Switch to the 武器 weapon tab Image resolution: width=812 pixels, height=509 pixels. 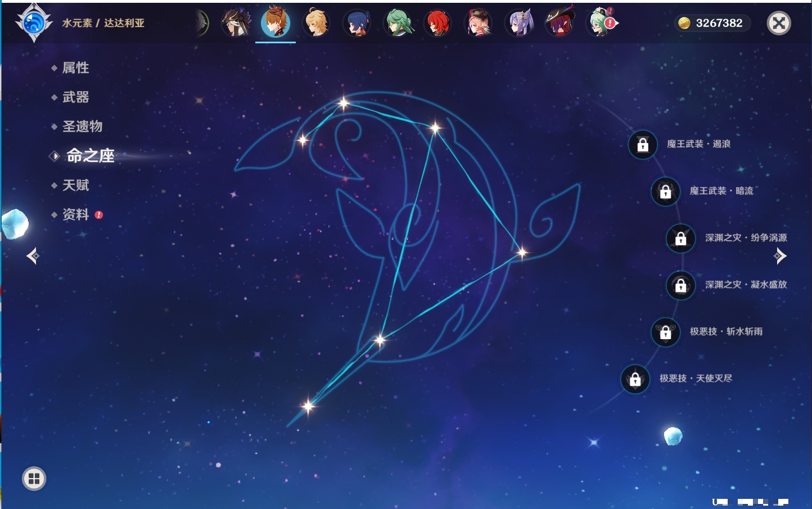point(75,97)
